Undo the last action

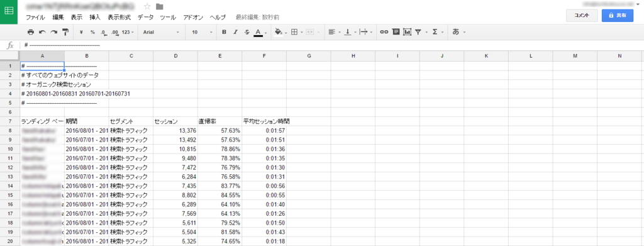point(42,32)
